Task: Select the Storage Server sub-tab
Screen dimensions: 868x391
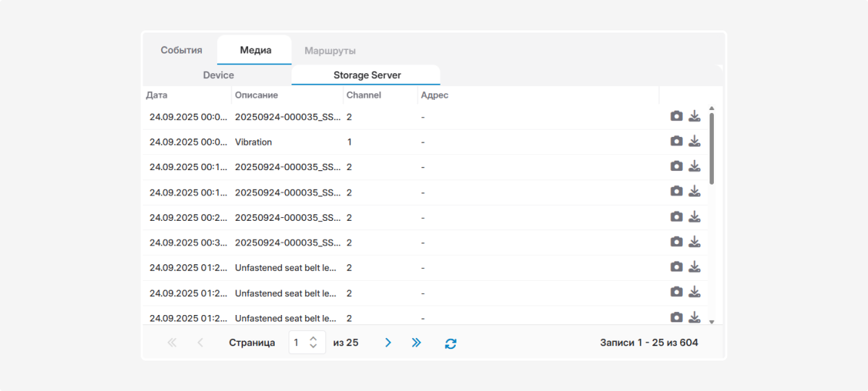Action: tap(367, 75)
